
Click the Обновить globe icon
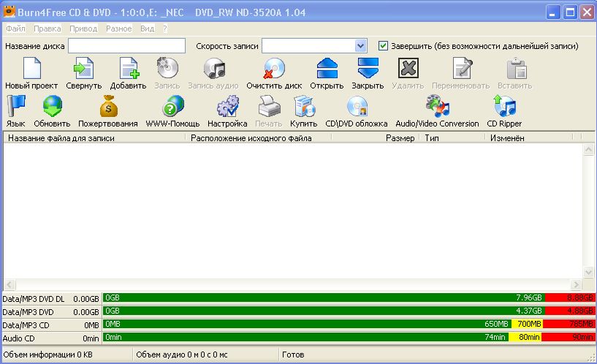click(x=52, y=106)
